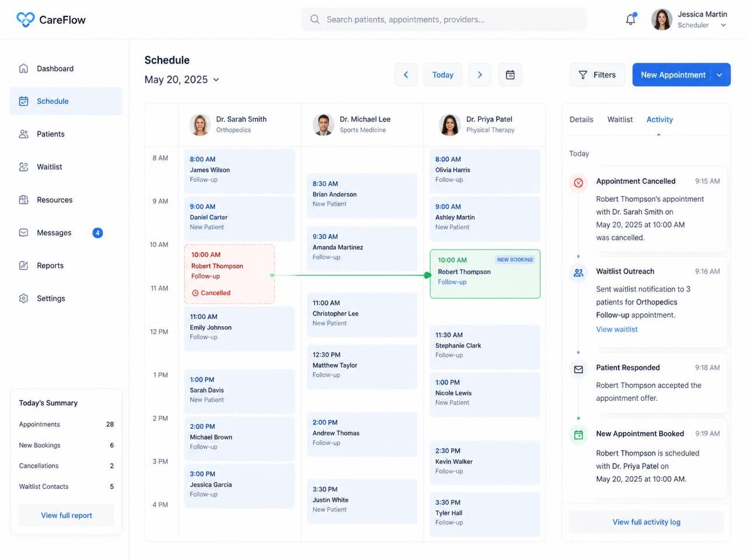Go to the next day arrow
747x560 pixels.
480,75
